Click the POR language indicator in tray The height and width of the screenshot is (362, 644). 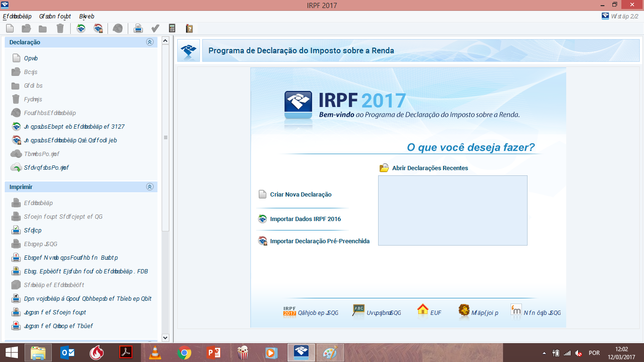[x=594, y=353]
